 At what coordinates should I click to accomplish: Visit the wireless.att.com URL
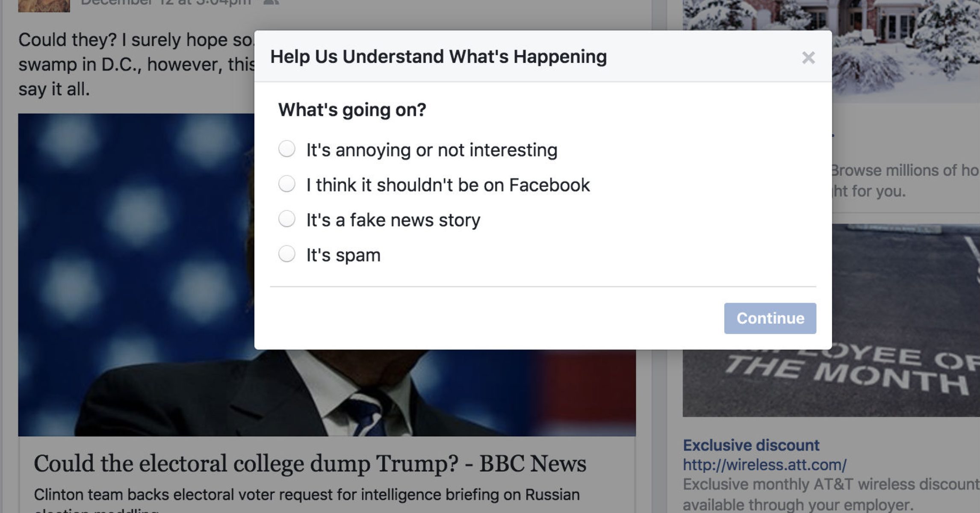(x=765, y=465)
